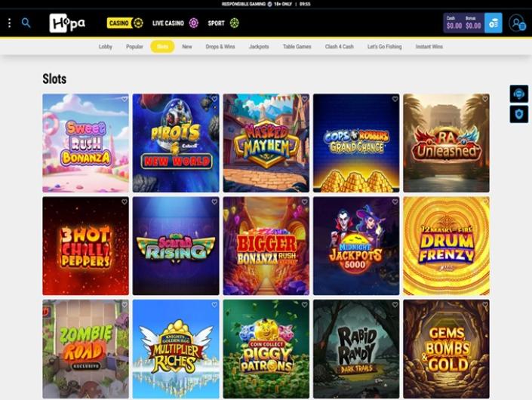Open the Table Games tab

[x=297, y=47]
